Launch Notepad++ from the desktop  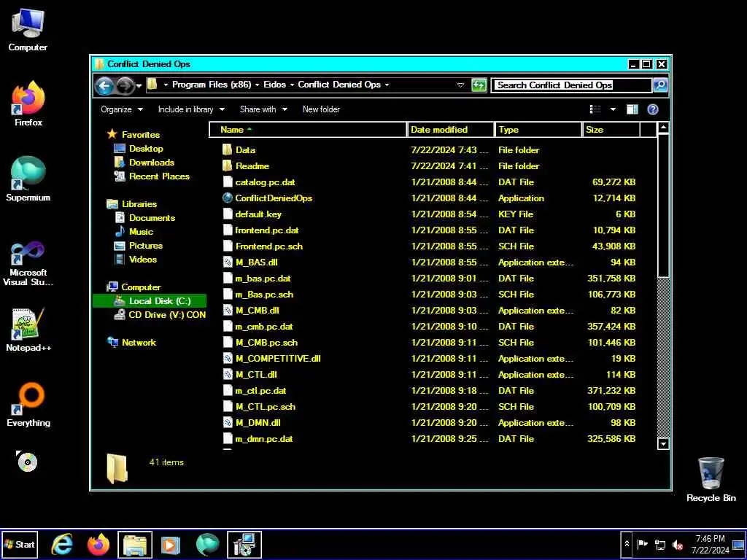click(28, 330)
